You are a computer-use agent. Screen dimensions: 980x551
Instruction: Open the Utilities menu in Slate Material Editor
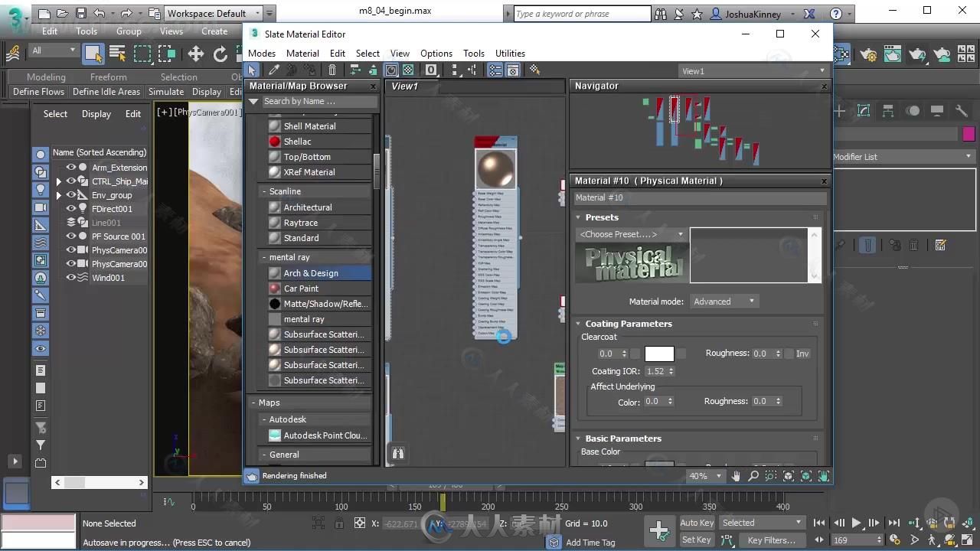click(x=510, y=54)
